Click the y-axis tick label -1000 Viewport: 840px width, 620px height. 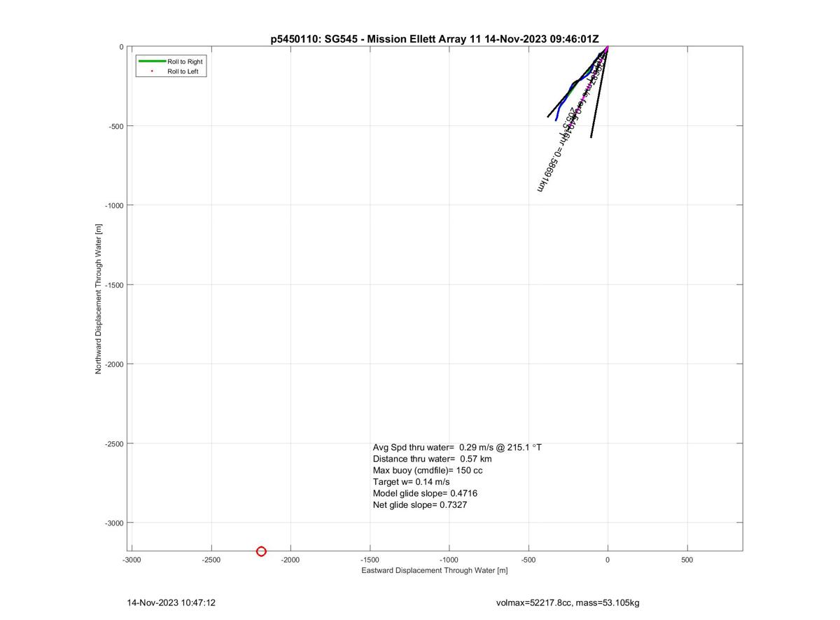click(x=114, y=205)
